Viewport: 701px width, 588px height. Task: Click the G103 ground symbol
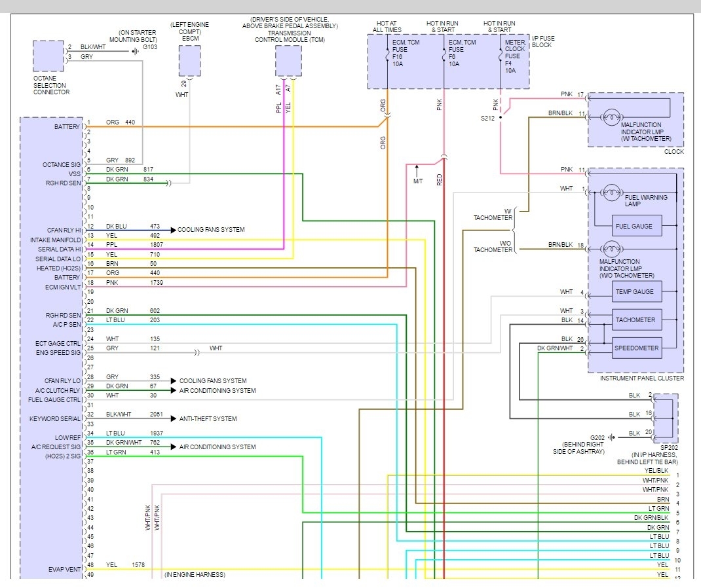click(135, 48)
